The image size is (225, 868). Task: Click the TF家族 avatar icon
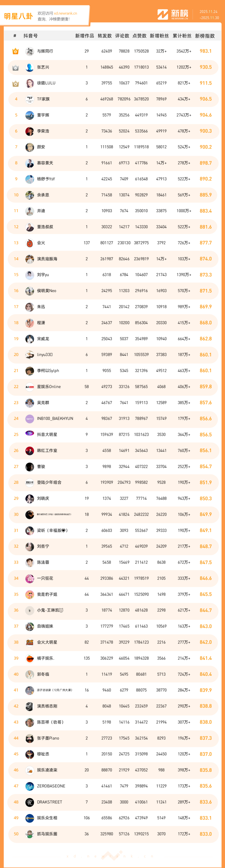pos(30,99)
